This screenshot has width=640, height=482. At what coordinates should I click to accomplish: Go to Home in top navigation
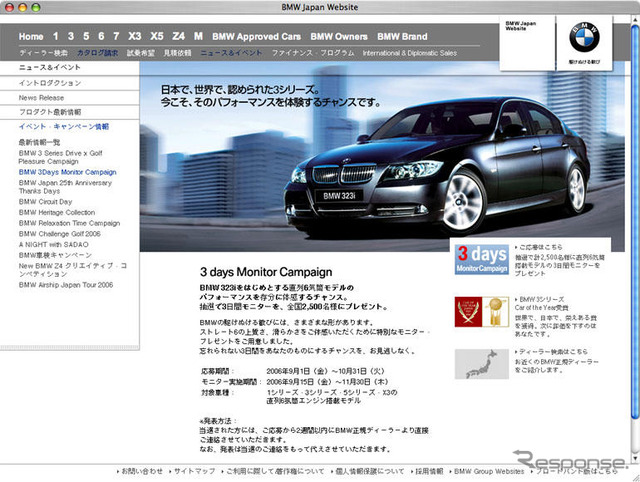tap(31, 36)
